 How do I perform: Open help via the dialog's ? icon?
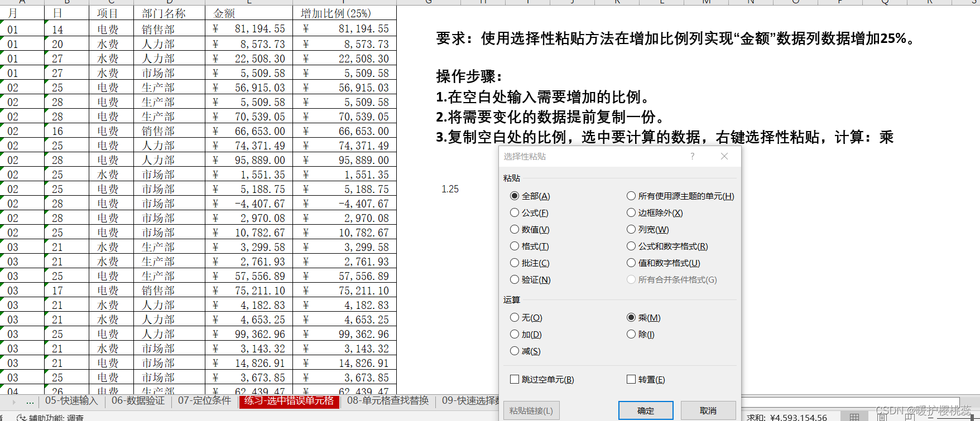tap(692, 156)
